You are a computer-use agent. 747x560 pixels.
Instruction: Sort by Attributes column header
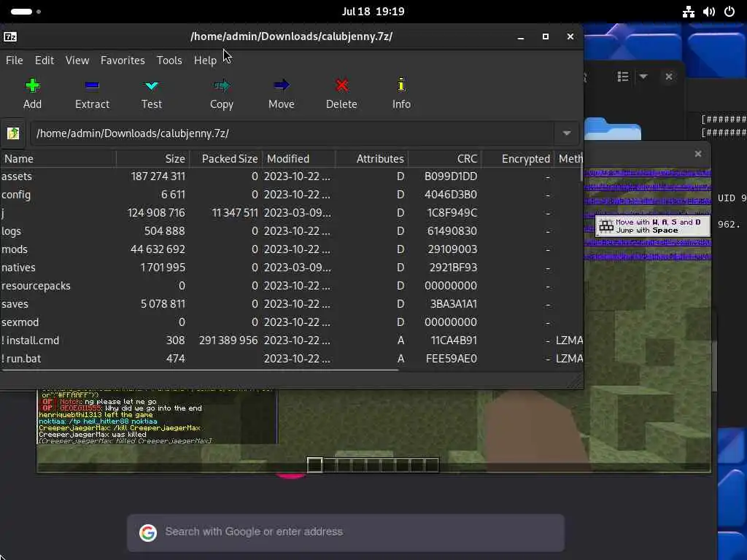[371, 158]
